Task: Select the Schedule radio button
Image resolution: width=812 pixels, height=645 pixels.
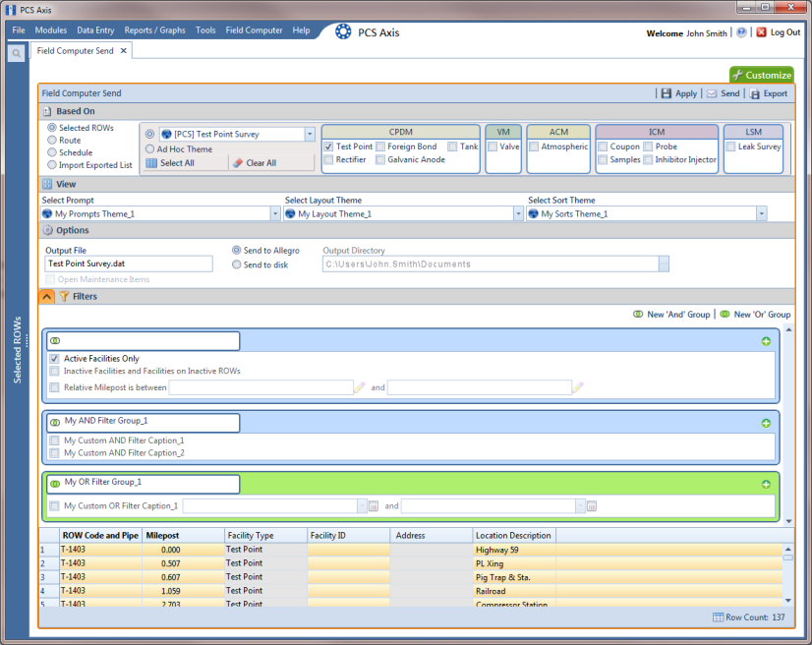Action: [x=52, y=152]
